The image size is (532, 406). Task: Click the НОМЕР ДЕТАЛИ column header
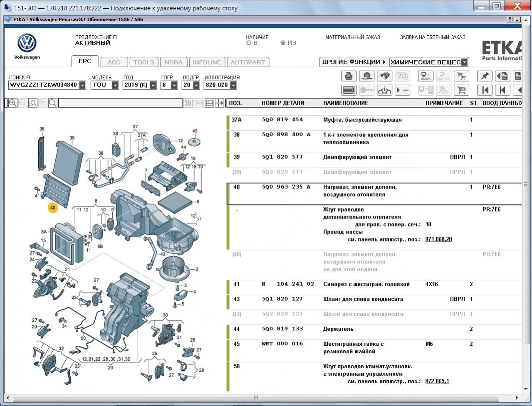(x=283, y=103)
